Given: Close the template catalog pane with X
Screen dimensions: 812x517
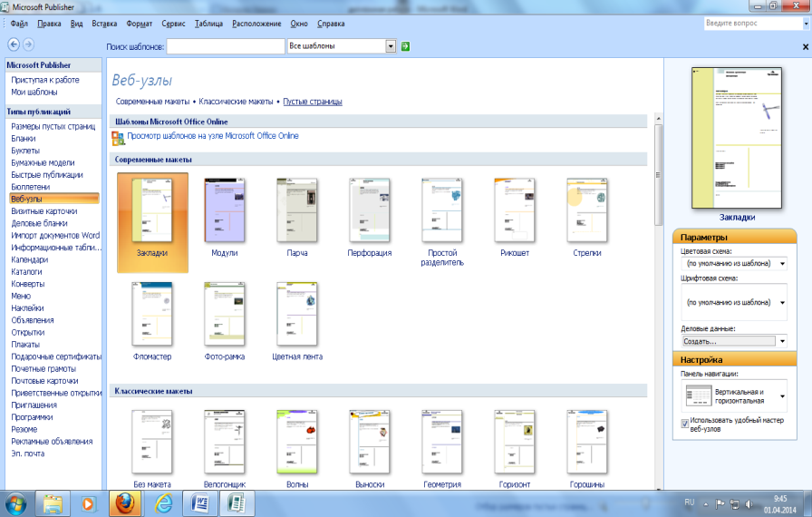Looking at the screenshot, I should (x=806, y=46).
